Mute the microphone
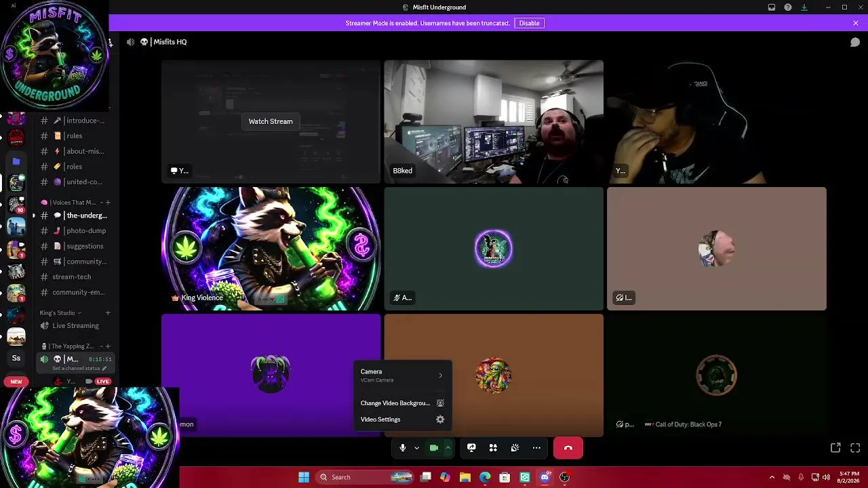The width and height of the screenshot is (868, 488). 403,448
